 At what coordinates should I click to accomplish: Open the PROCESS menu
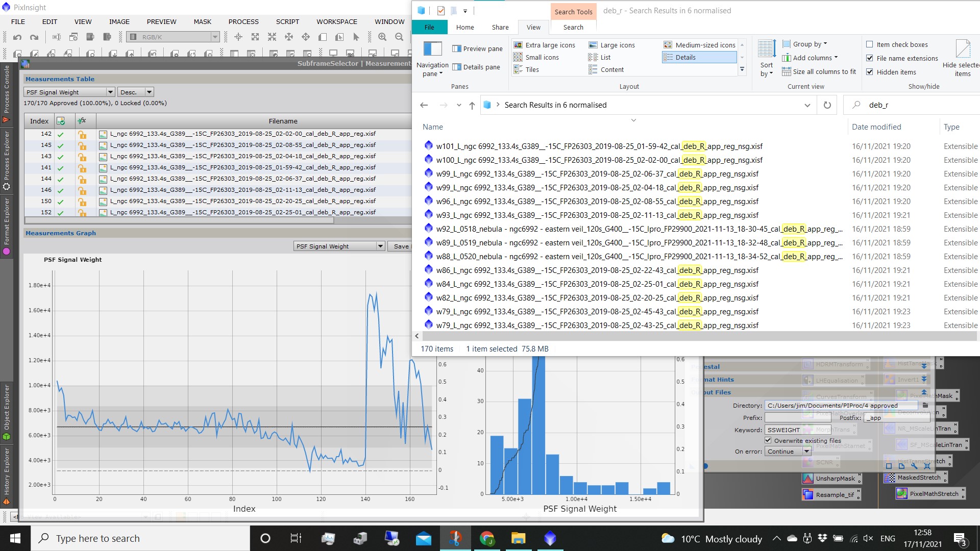point(243,21)
